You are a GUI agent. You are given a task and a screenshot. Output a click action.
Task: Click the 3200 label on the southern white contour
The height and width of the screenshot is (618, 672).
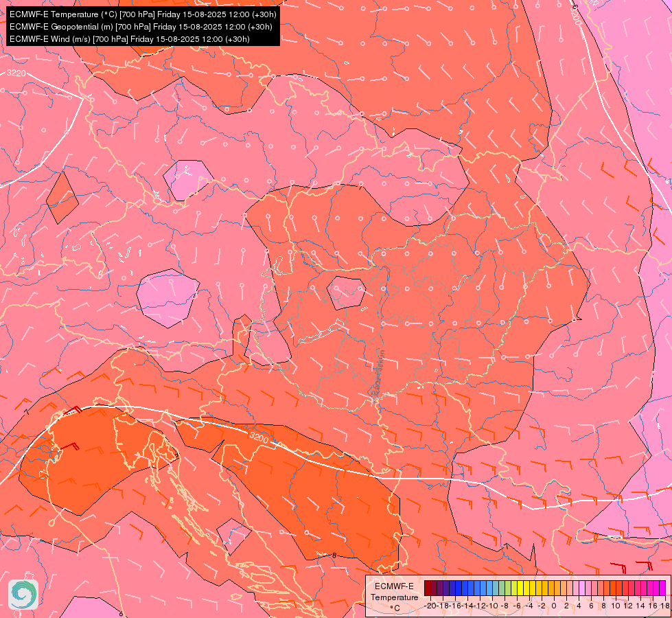[259, 437]
